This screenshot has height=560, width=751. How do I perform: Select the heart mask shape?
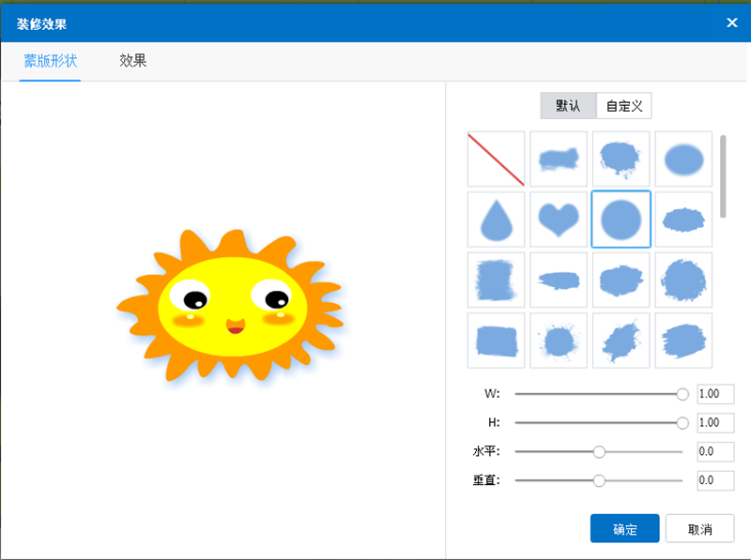(559, 219)
